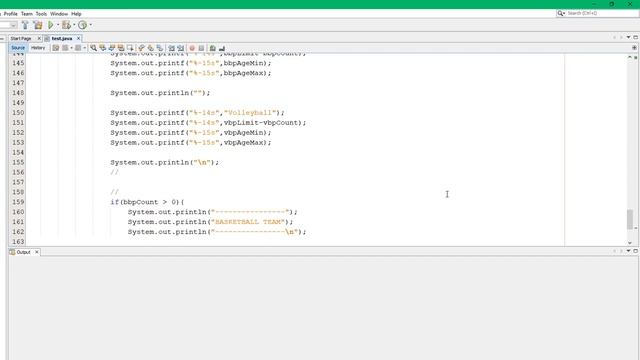Click the Last Edit icon in editor toolbar
Image resolution: width=640 pixels, height=360 pixels.
56,48
